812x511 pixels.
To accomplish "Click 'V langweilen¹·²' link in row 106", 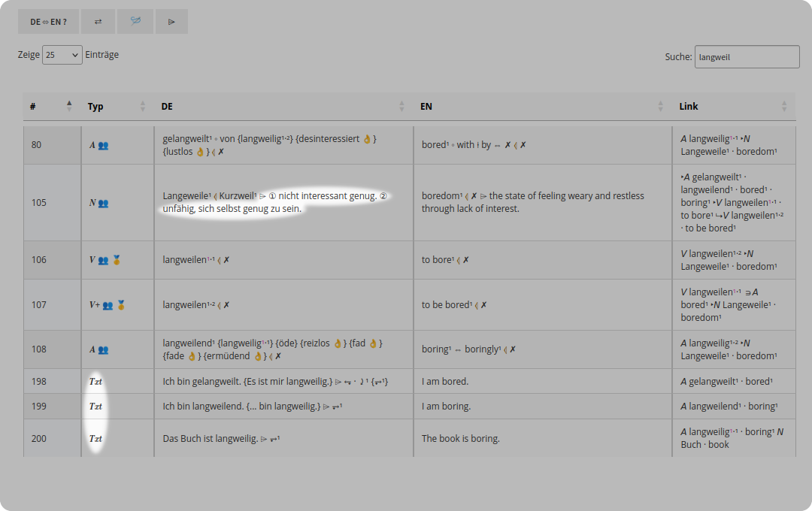I will coord(710,254).
